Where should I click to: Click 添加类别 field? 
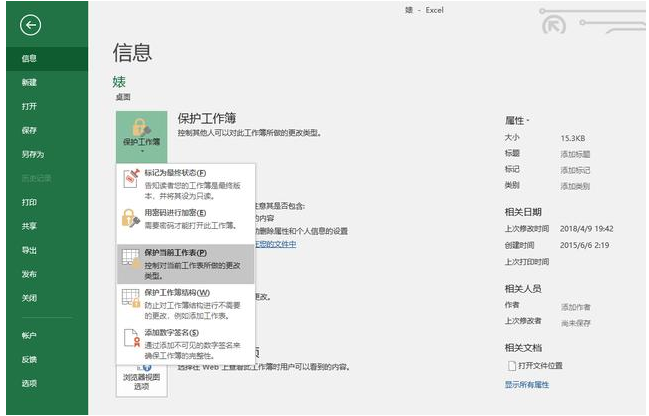pyautogui.click(x=575, y=186)
